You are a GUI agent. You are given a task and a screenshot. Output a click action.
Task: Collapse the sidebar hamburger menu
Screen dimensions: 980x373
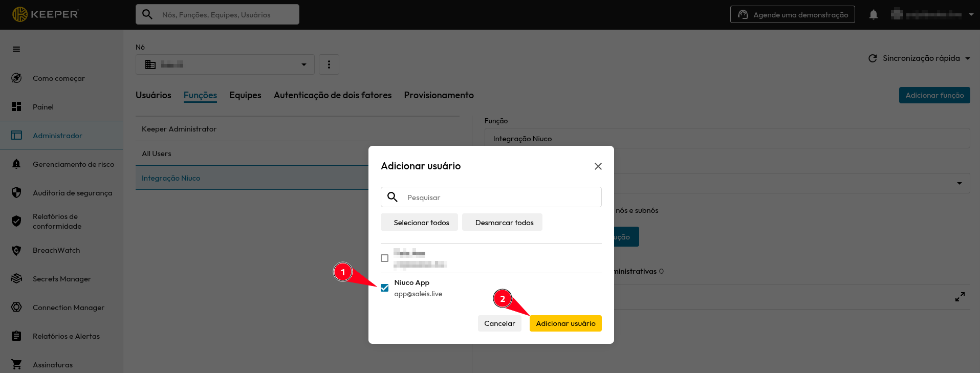(x=16, y=49)
